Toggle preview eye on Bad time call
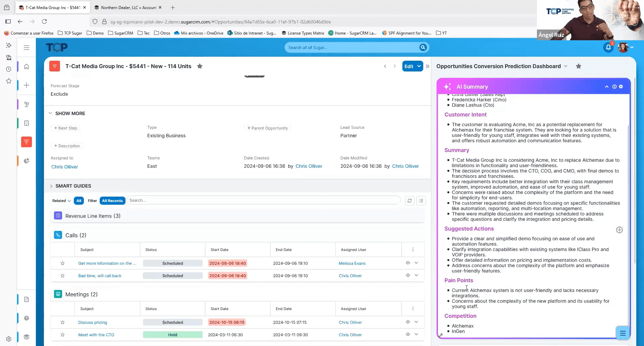The height and width of the screenshot is (346, 644). pos(408,275)
